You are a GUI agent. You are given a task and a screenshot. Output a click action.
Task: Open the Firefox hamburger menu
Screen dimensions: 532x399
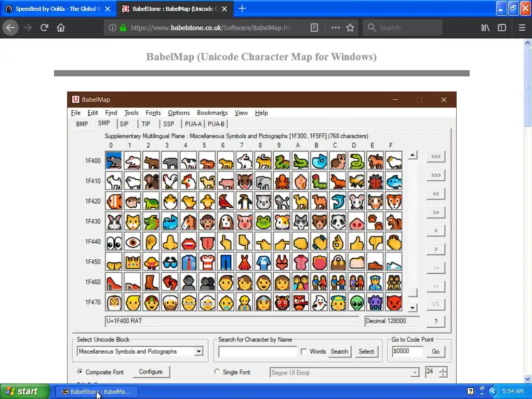pyautogui.click(x=522, y=28)
